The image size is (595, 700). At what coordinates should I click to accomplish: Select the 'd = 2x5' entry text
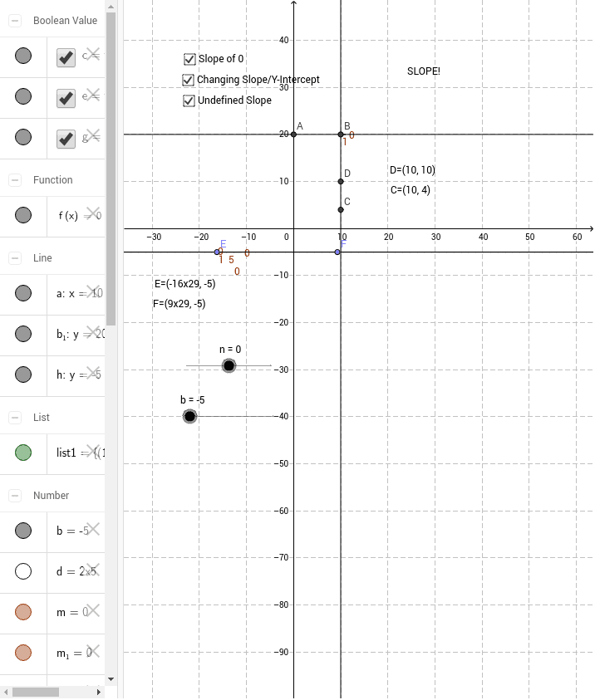click(76, 571)
